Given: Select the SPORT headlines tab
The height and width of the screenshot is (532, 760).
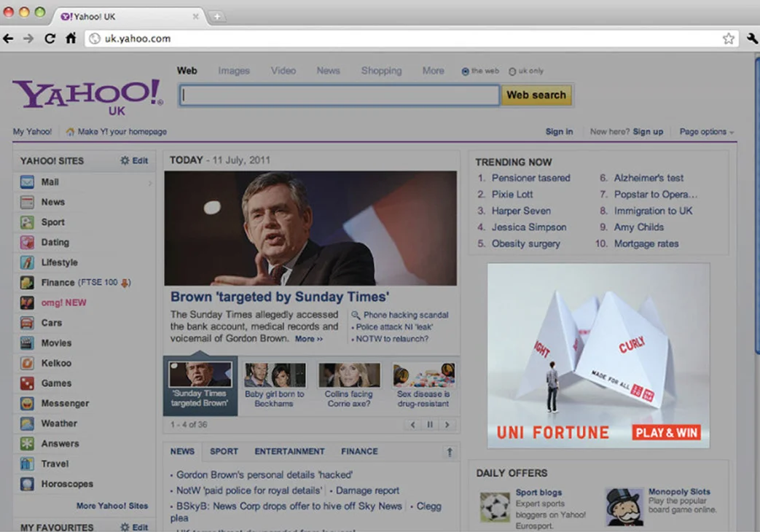Looking at the screenshot, I should pyautogui.click(x=224, y=452).
